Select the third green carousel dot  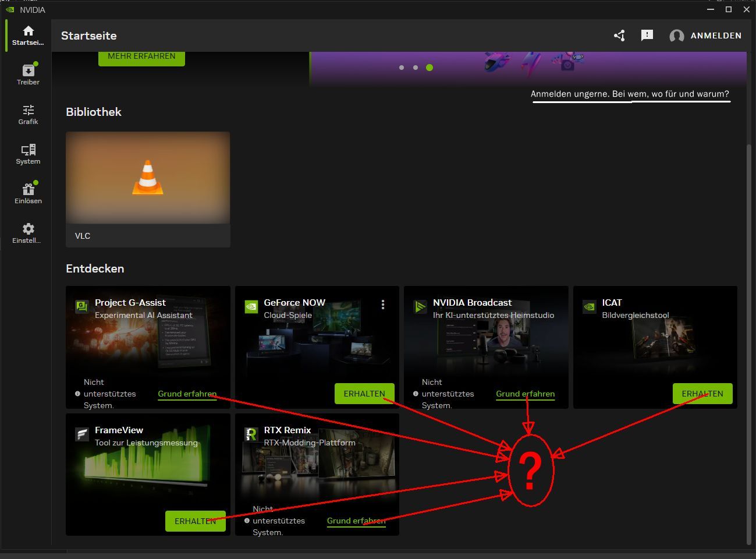pyautogui.click(x=430, y=68)
